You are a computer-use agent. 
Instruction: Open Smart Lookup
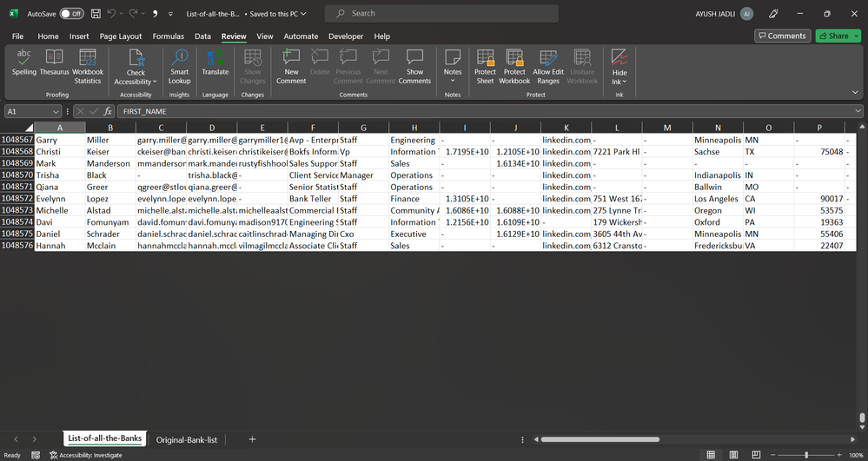pos(179,66)
